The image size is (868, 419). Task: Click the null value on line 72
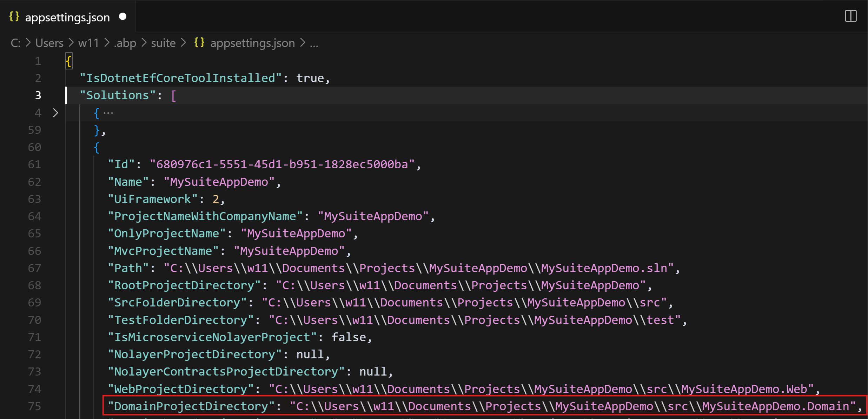310,354
